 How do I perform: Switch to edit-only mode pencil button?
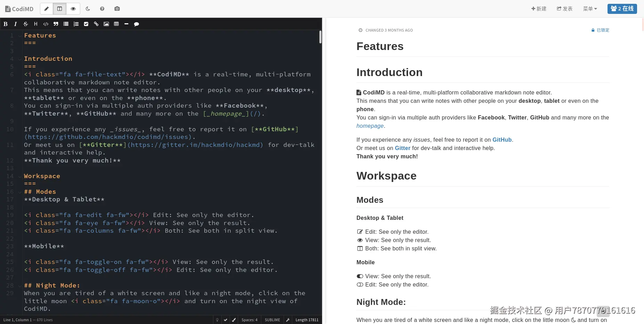tap(47, 9)
